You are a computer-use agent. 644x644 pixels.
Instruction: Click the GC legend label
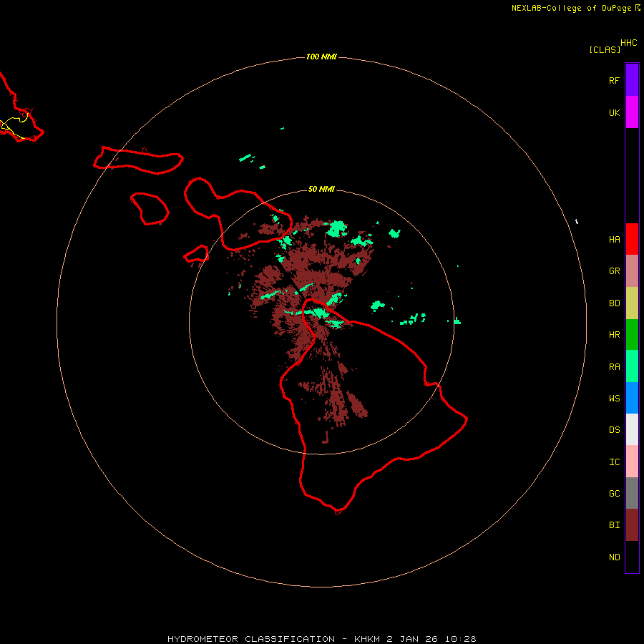(x=614, y=493)
